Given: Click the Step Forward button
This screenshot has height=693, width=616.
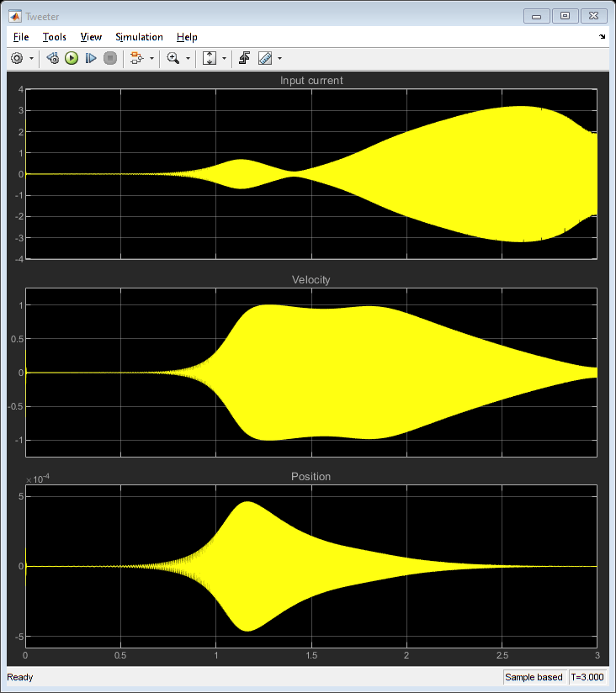Looking at the screenshot, I should pos(91,58).
